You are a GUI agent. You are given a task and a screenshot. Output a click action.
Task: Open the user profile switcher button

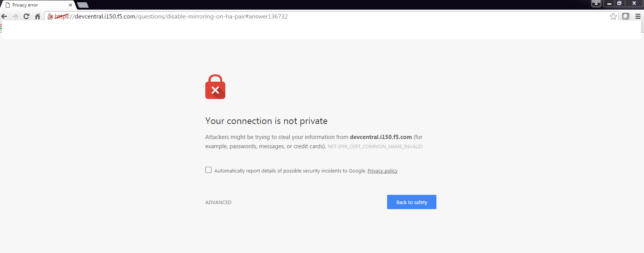pos(596,3)
